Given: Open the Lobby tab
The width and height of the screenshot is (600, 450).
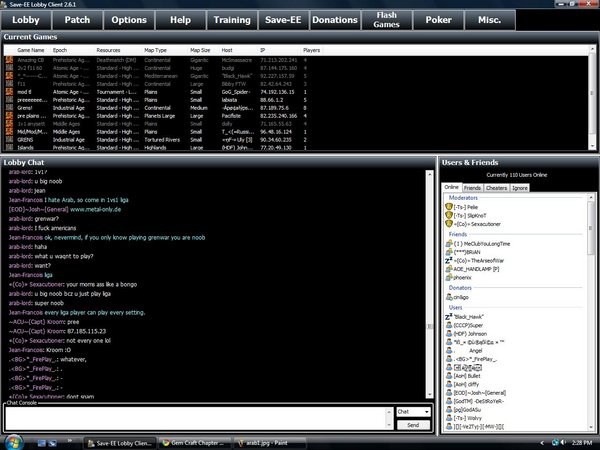Looking at the screenshot, I should pyautogui.click(x=25, y=19).
